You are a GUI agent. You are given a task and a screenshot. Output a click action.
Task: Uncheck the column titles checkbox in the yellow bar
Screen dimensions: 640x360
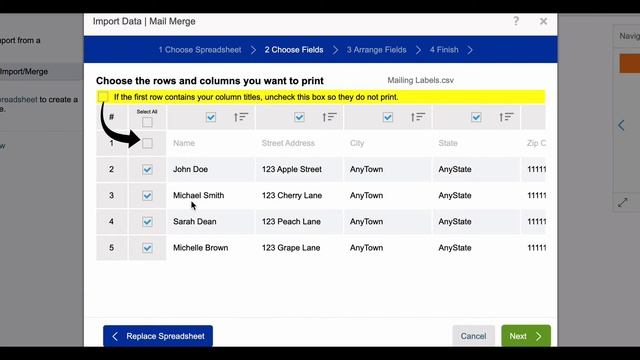tap(103, 97)
